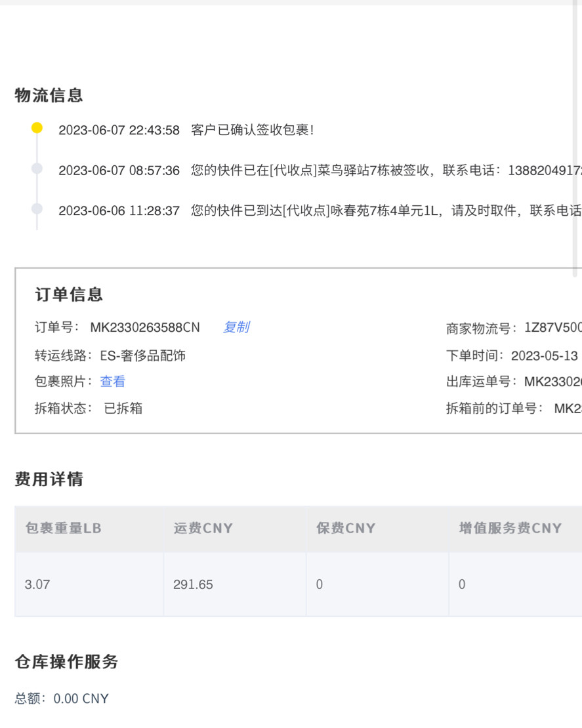The height and width of the screenshot is (728, 582).
Task: Click the 复制 link to copy order number
Action: pos(236,327)
